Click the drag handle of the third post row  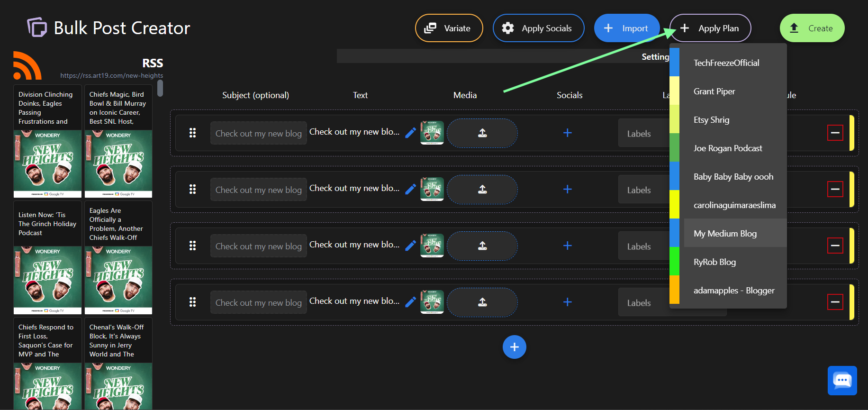[192, 246]
